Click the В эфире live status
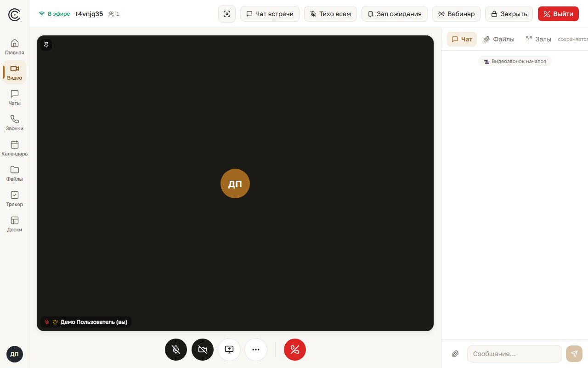Screen dimensions: 588x368 tap(55, 14)
